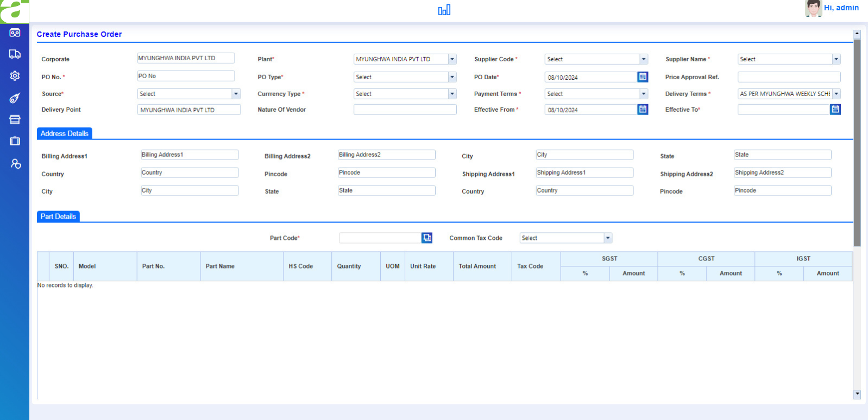Open Effective From calendar picker
This screenshot has width=868, height=420.
pos(643,110)
